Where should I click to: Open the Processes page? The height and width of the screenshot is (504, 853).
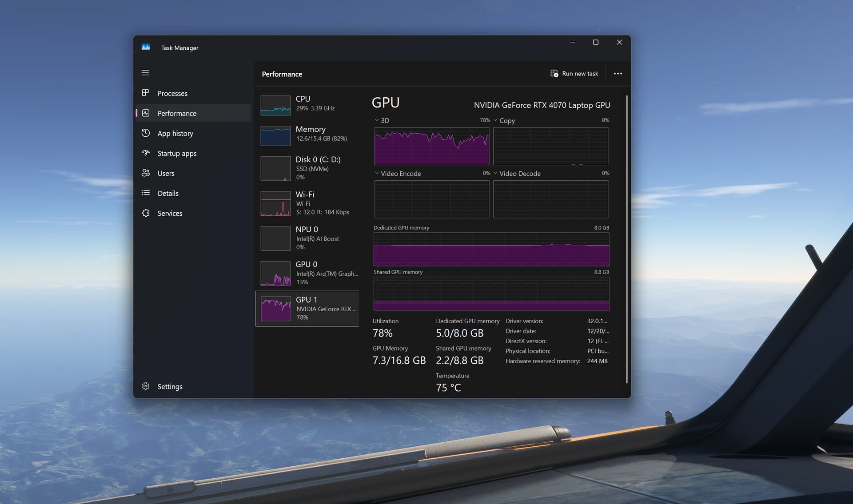[x=193, y=93]
